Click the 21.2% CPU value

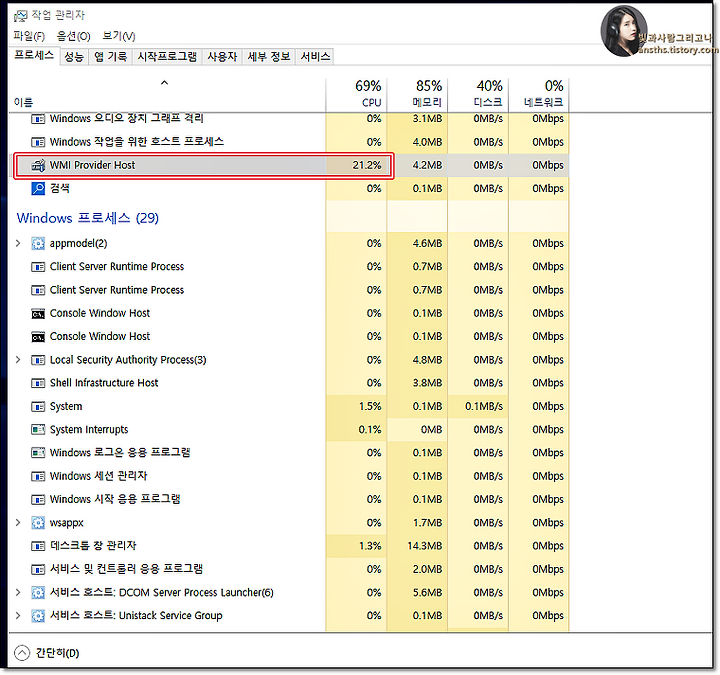(367, 165)
